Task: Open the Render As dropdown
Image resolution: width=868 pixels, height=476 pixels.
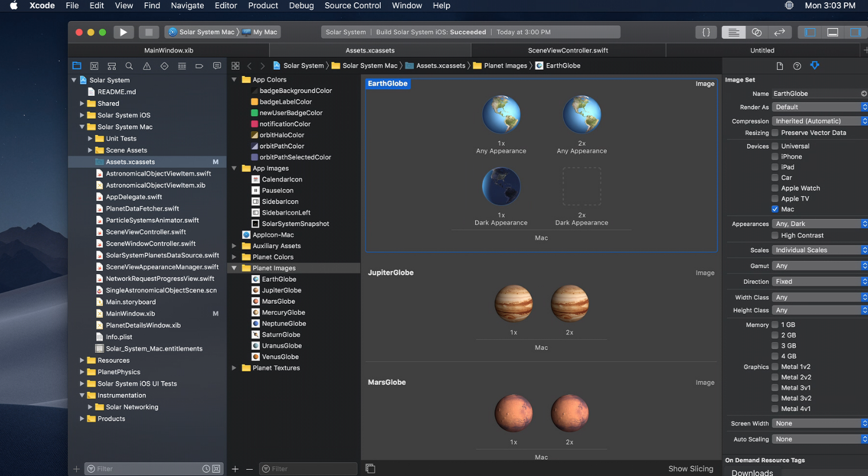Action: coord(820,107)
